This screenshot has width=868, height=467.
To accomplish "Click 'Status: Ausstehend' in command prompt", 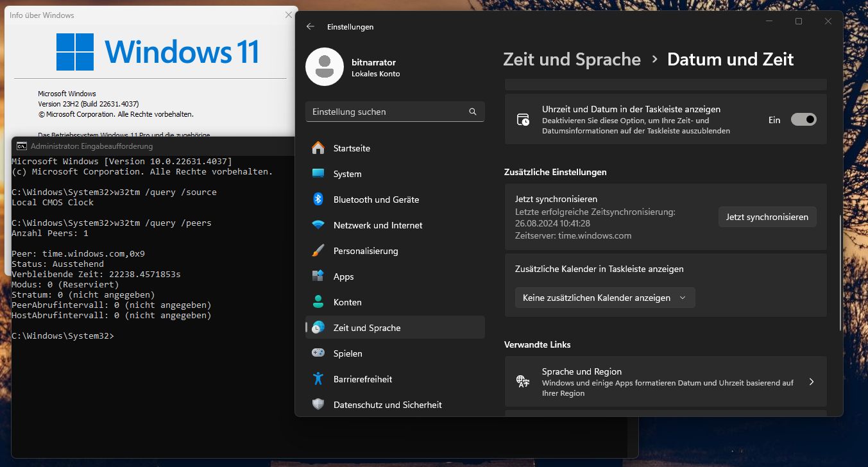I will 58,264.
